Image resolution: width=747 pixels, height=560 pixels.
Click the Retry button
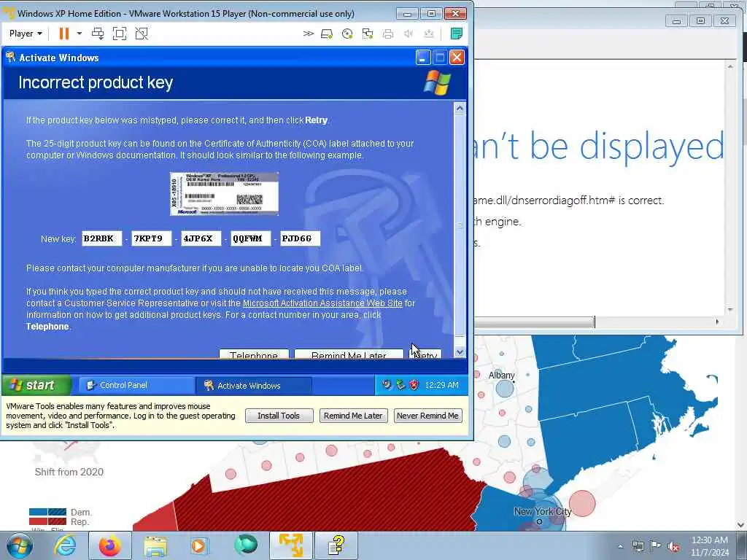[x=425, y=355]
